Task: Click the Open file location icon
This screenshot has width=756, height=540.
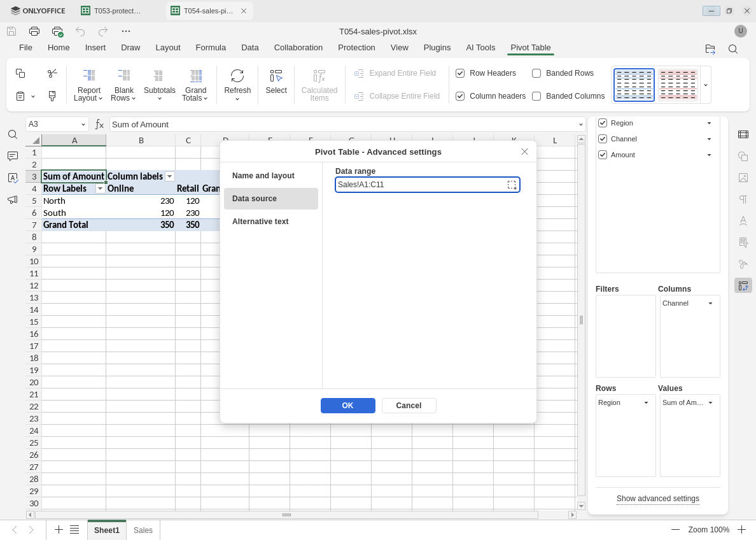Action: point(710,49)
